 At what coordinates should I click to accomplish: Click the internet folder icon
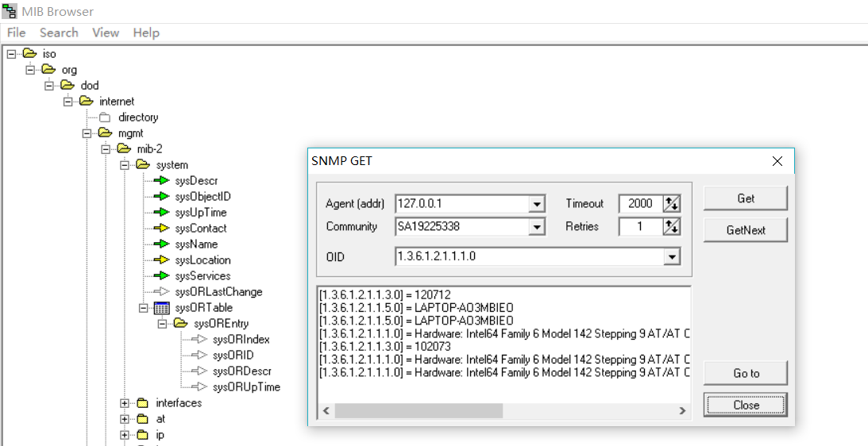coord(87,102)
